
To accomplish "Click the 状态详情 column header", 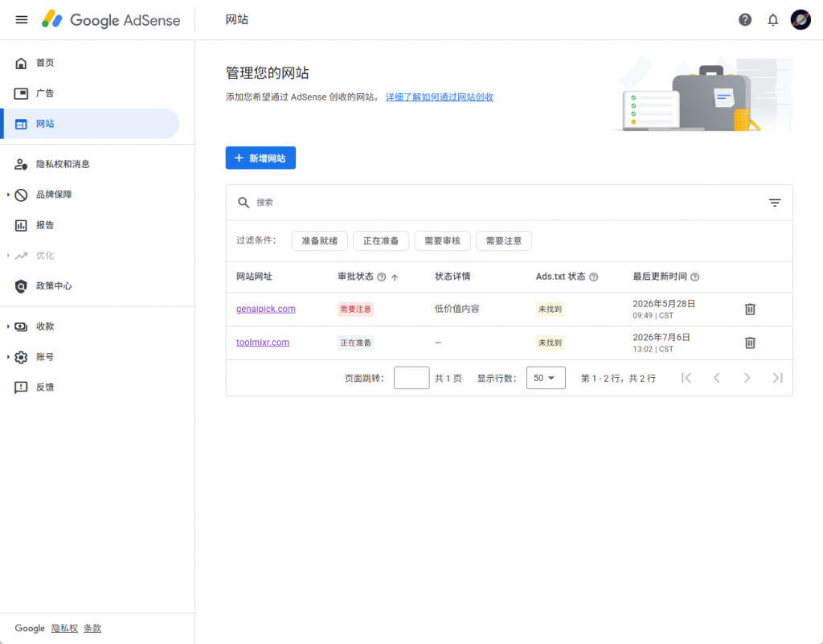I will coord(452,277).
